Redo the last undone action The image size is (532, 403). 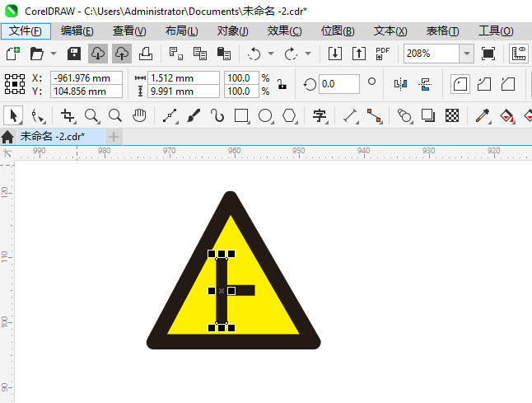click(291, 54)
